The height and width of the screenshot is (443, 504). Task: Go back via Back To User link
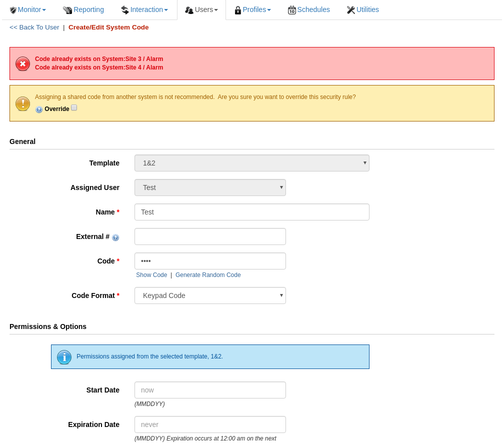click(x=34, y=27)
